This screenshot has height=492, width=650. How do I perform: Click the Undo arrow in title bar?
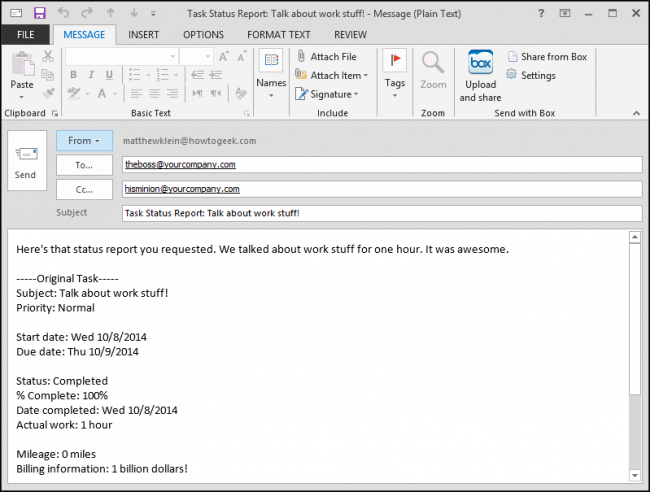click(x=63, y=13)
